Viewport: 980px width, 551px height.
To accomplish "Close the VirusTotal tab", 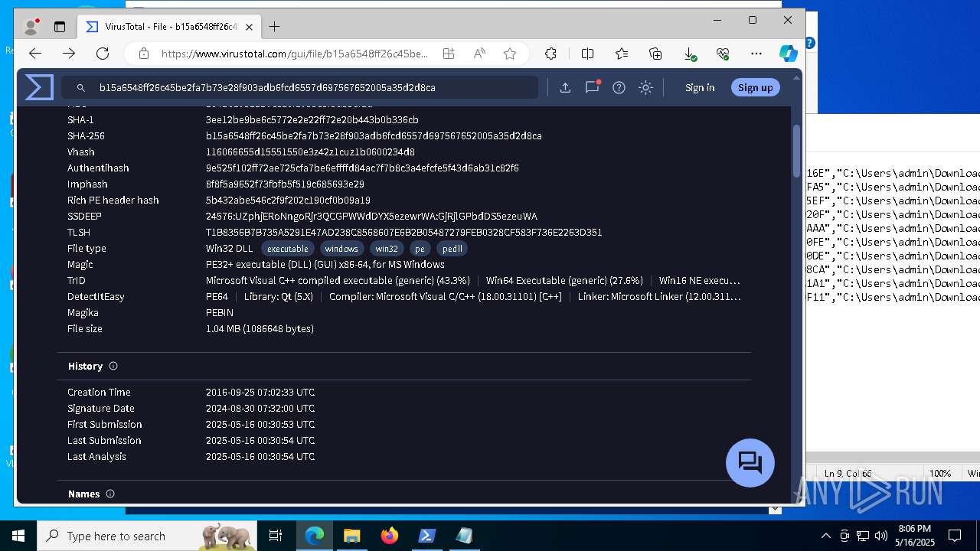I will 249,27.
